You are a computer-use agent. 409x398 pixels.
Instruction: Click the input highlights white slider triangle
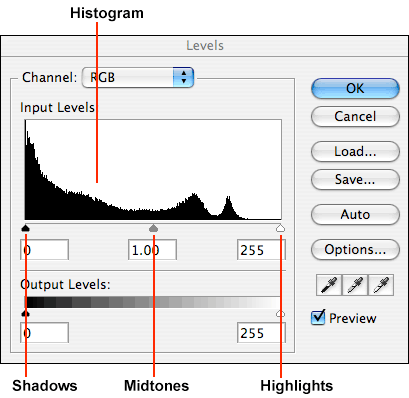click(x=281, y=228)
